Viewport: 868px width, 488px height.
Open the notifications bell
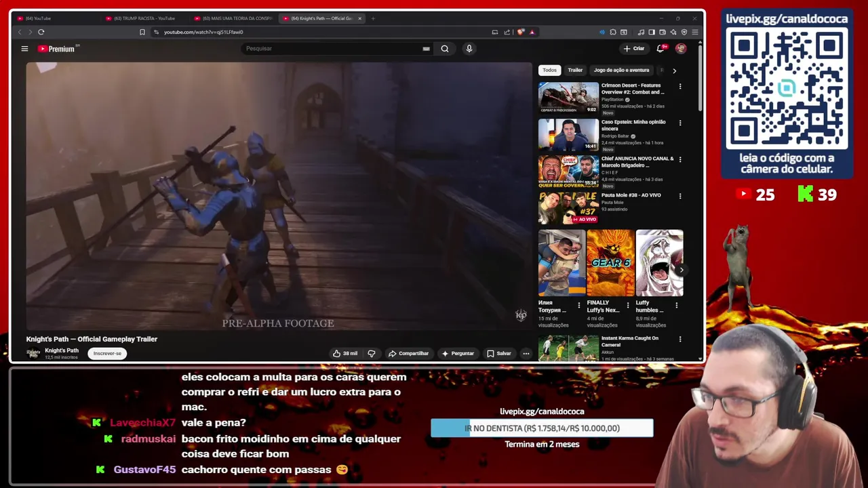(660, 48)
